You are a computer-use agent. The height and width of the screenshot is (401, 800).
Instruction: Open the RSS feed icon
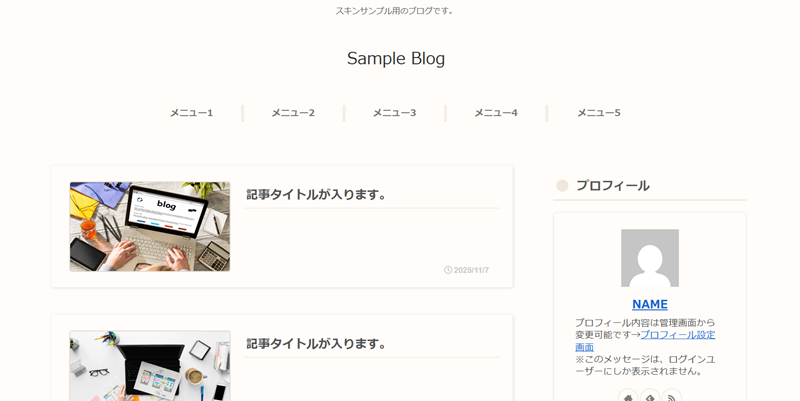[x=672, y=397]
